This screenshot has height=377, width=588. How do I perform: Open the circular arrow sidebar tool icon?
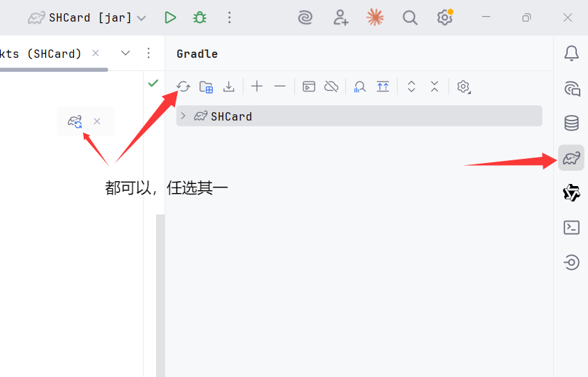[x=571, y=262]
